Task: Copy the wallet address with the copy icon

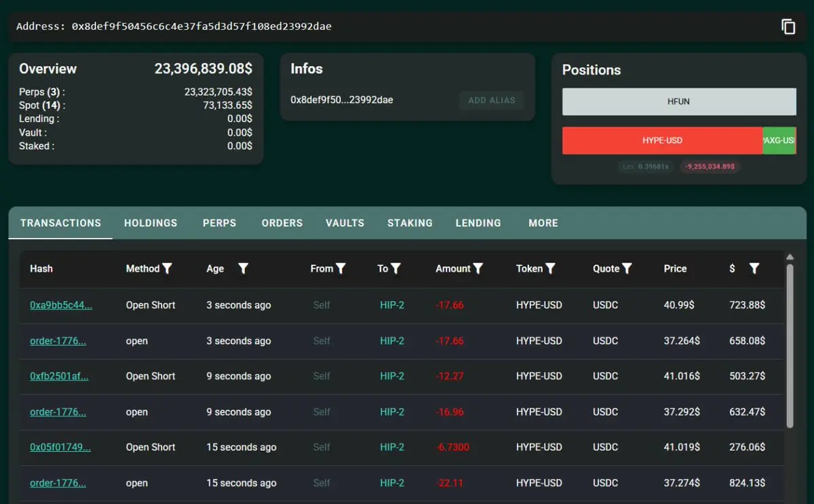Action: [788, 26]
